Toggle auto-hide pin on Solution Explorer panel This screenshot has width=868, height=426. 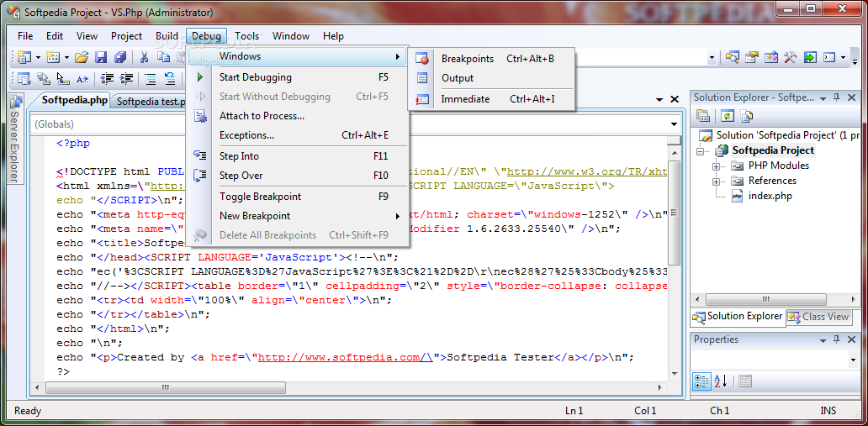(x=836, y=97)
